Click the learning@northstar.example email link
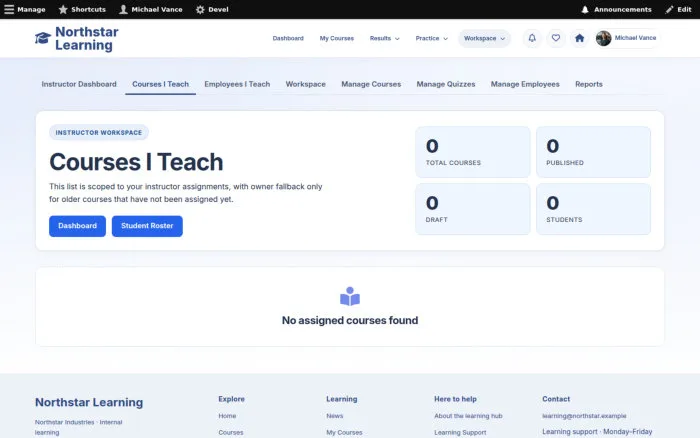 click(x=584, y=416)
